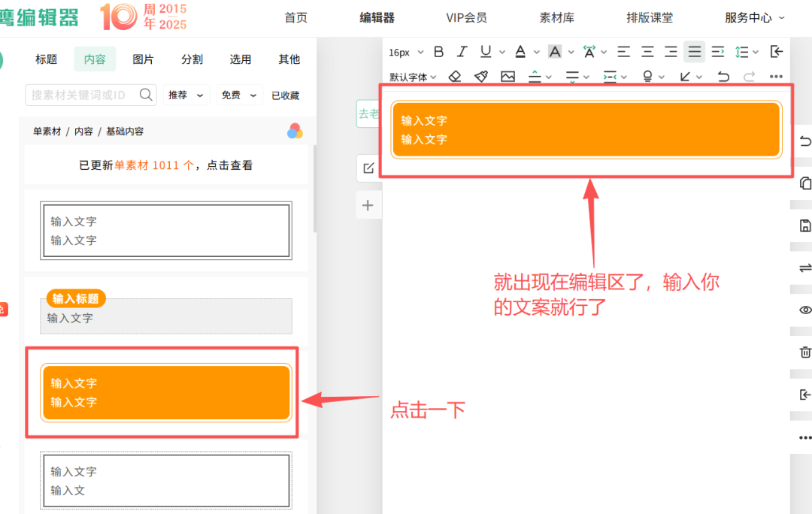Enable justify alignment in toolbar

pyautogui.click(x=695, y=52)
